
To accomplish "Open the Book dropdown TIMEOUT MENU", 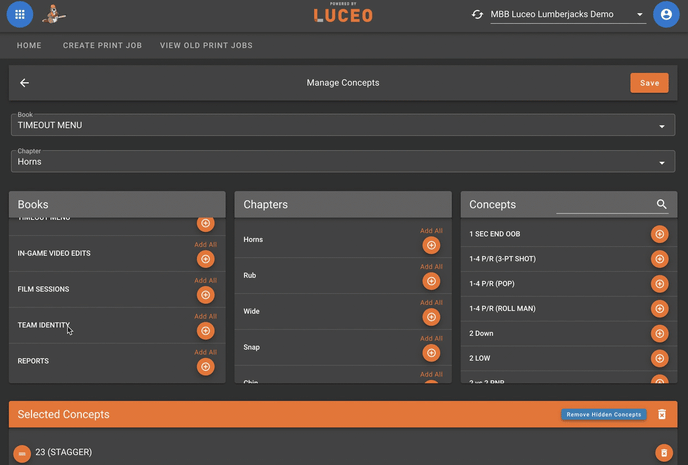I will (x=343, y=125).
